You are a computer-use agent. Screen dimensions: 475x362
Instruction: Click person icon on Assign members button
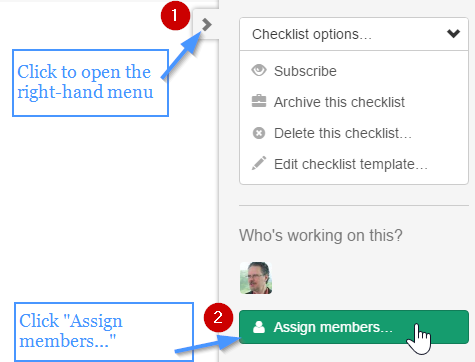(259, 327)
